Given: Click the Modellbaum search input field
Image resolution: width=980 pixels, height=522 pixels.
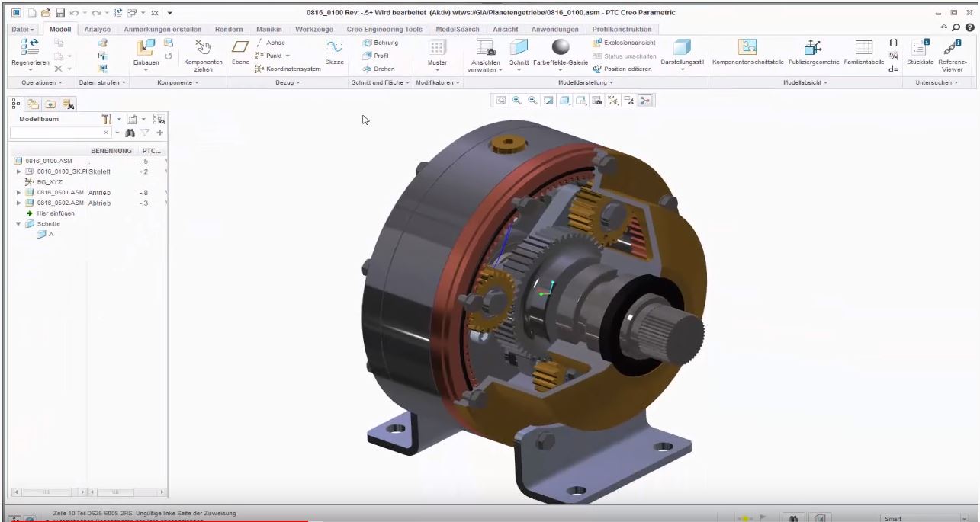Looking at the screenshot, I should pyautogui.click(x=56, y=133).
